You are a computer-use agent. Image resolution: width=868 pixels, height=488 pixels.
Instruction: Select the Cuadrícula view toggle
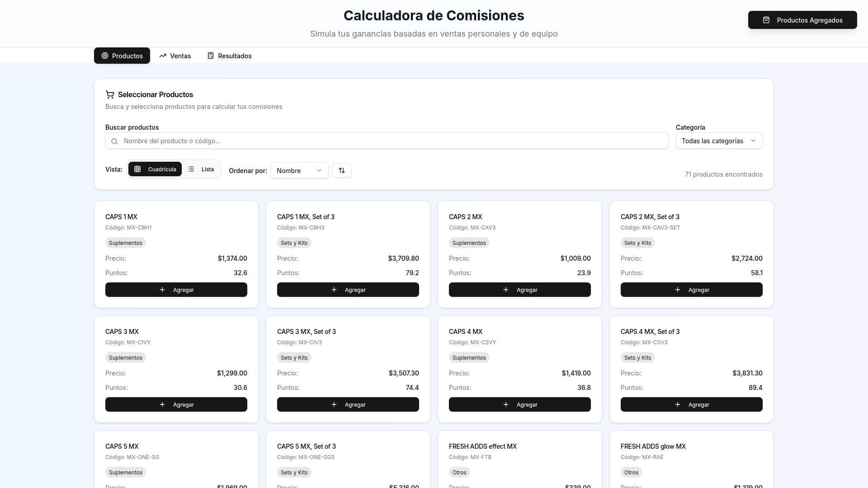pos(155,169)
